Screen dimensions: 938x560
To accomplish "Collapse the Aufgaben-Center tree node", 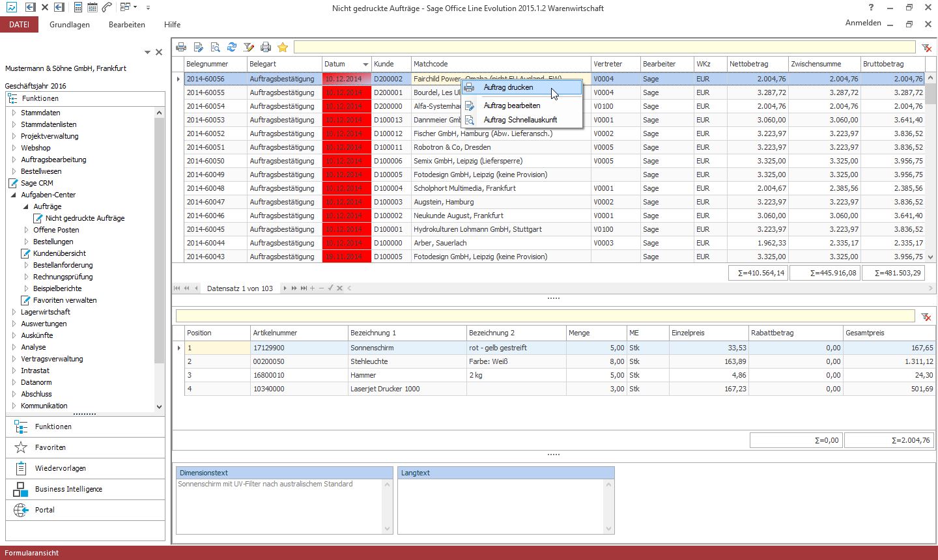I will (x=14, y=195).
